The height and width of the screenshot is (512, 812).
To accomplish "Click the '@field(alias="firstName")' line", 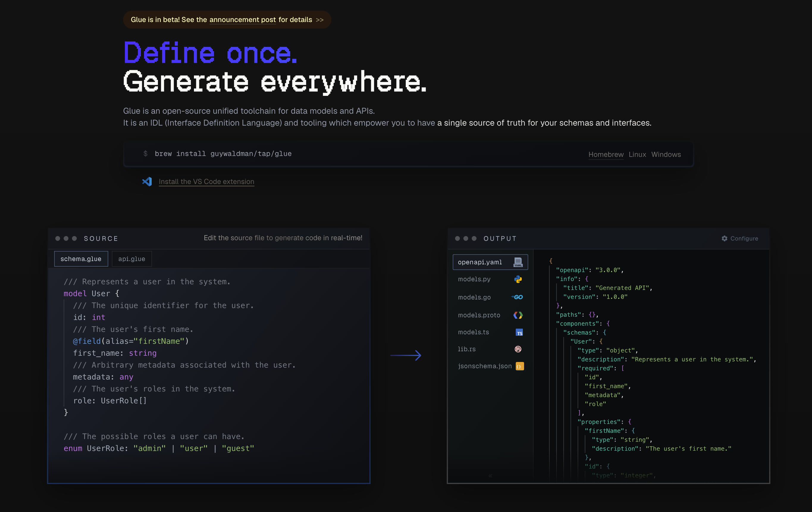I will 131,341.
